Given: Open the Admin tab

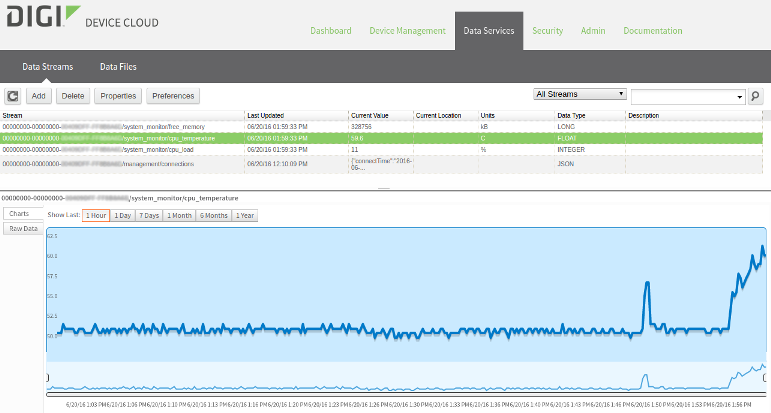Looking at the screenshot, I should coord(593,30).
